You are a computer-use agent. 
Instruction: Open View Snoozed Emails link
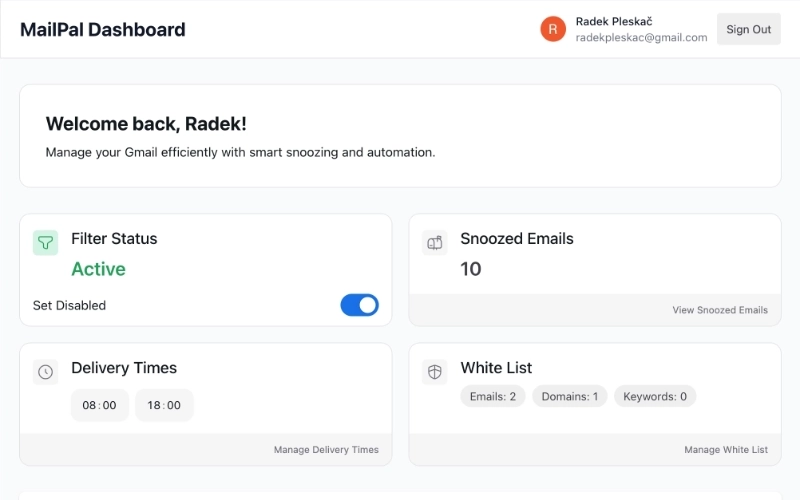click(720, 310)
